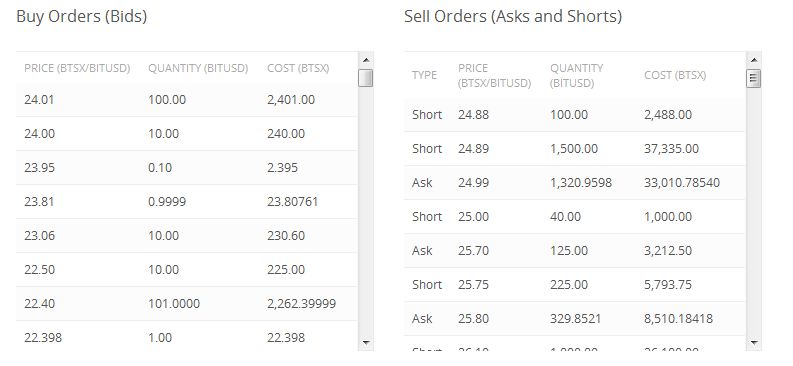793x366 pixels.
Task: Select the Short order at 24.88
Action: click(x=575, y=114)
